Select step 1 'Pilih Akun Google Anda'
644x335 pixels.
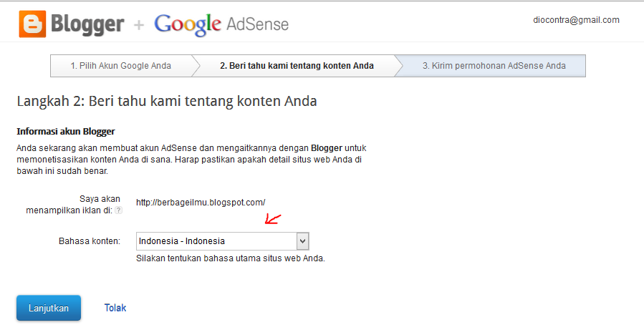(121, 66)
